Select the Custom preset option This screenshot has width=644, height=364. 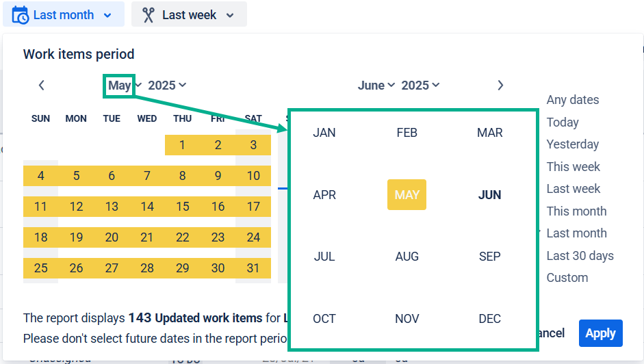pos(567,278)
